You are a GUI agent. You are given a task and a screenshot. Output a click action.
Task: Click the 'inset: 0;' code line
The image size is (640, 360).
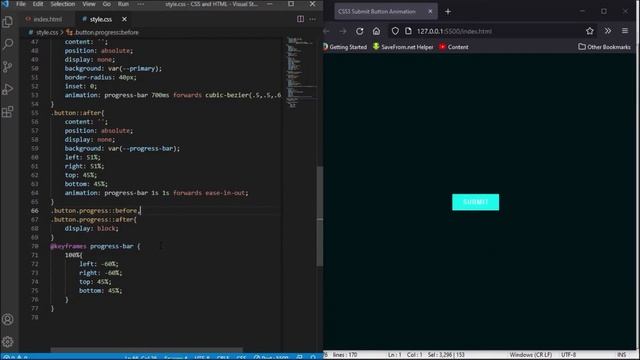point(81,86)
